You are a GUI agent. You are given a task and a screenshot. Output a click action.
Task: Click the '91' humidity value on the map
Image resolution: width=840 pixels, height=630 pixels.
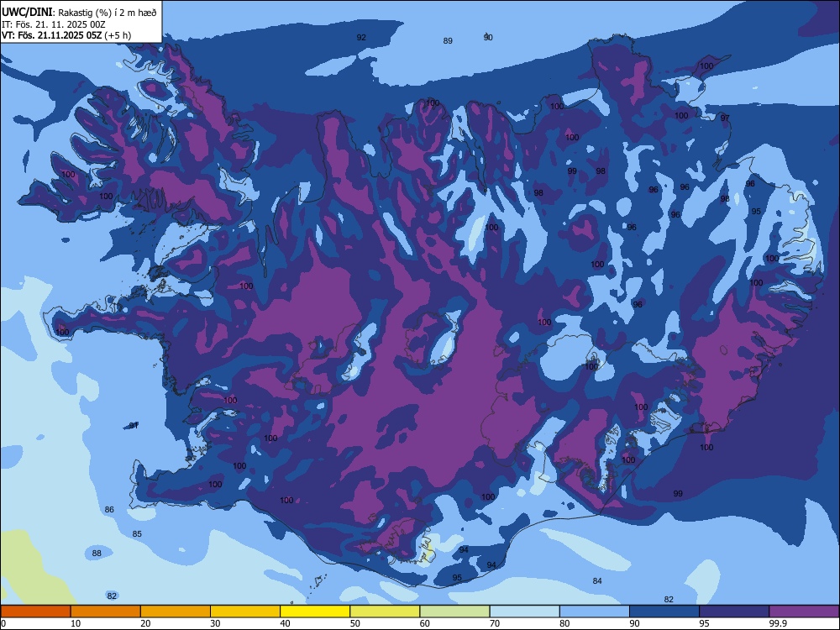(x=134, y=425)
